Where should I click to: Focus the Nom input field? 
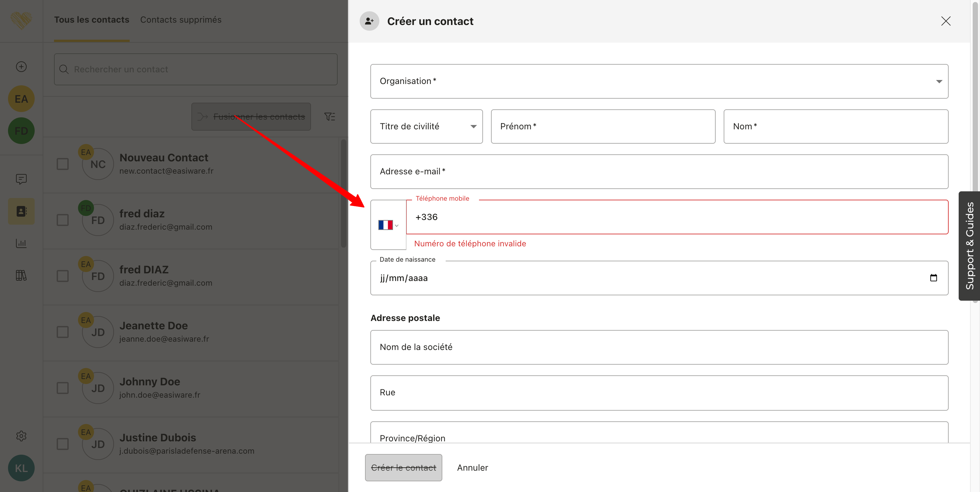pyautogui.click(x=836, y=126)
